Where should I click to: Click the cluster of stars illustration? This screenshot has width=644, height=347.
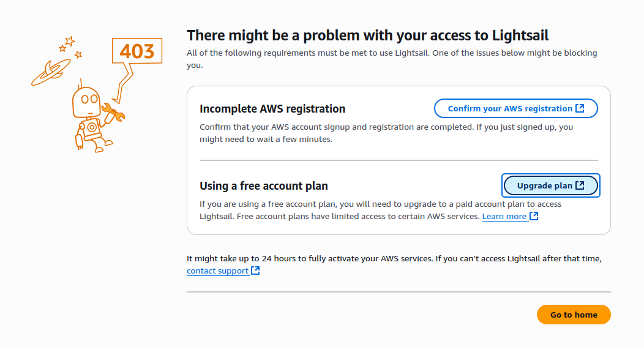[x=70, y=47]
